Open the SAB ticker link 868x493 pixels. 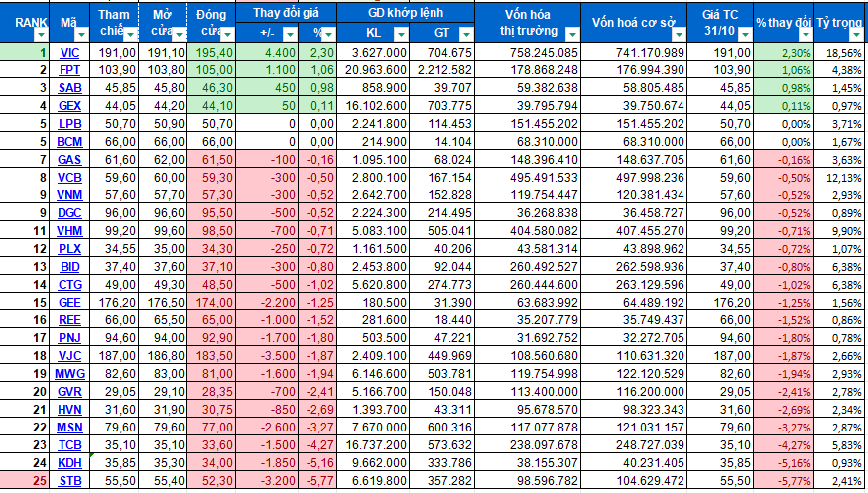click(69, 88)
